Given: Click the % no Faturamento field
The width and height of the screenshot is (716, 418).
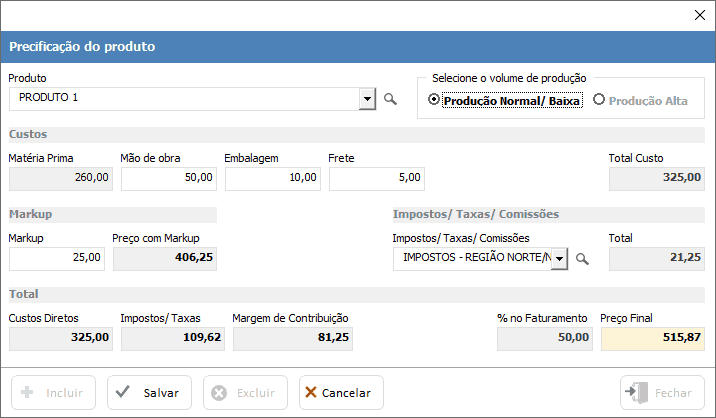Looking at the screenshot, I should click(545, 339).
